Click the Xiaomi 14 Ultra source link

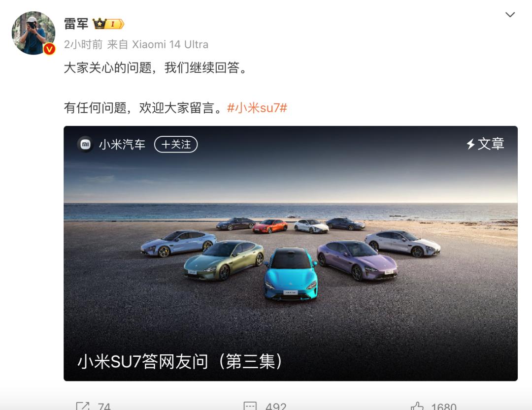coord(170,44)
